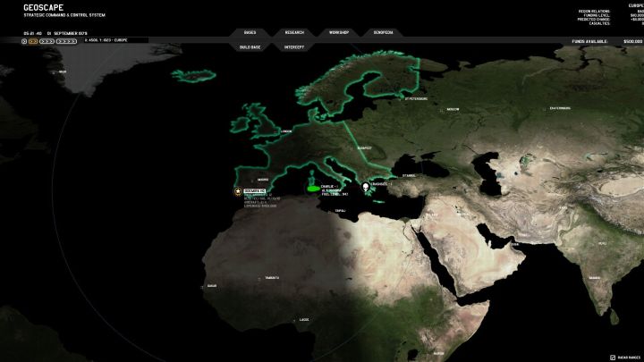Click the Budapest city label
The width and height of the screenshot is (644, 362).
[x=364, y=148]
